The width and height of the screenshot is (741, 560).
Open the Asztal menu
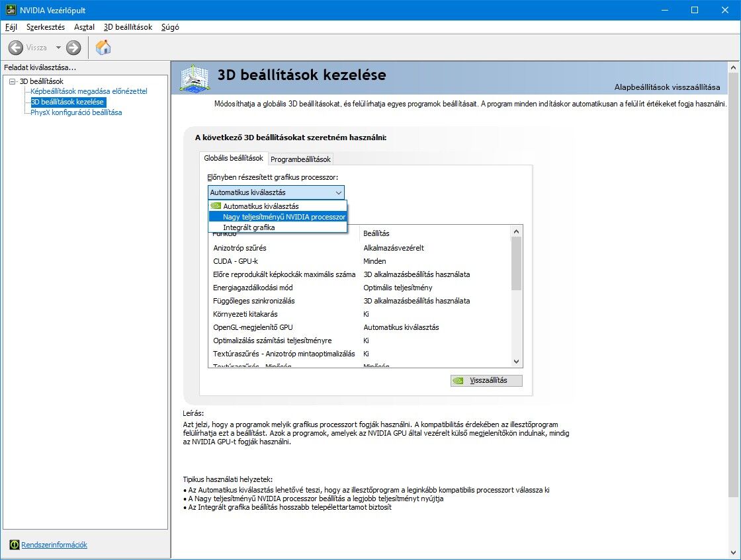click(84, 27)
